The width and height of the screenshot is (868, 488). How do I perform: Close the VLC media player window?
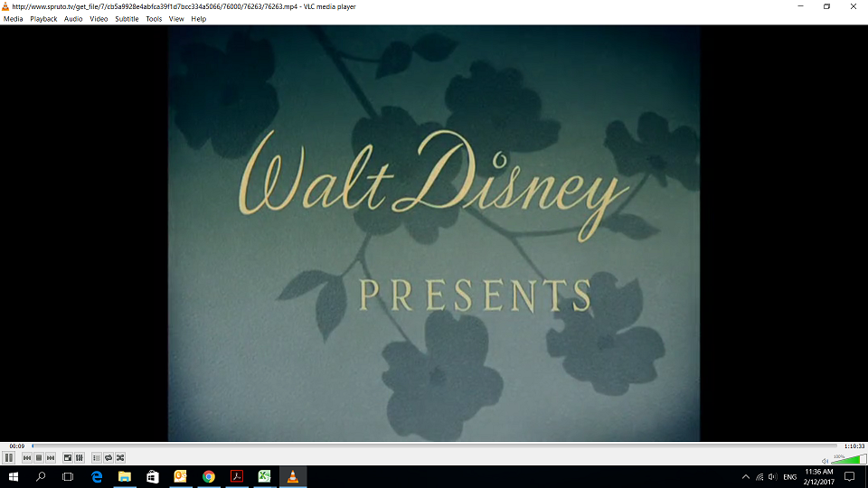coord(853,6)
